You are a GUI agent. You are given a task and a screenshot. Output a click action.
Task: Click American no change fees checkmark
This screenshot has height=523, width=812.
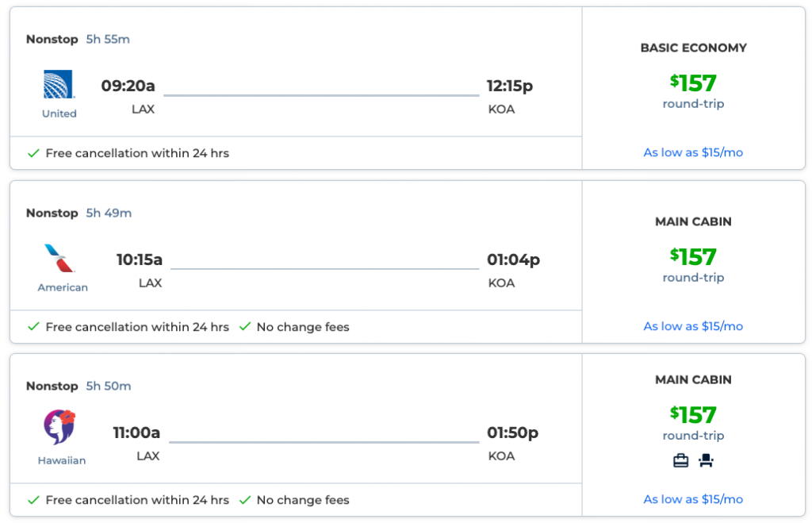245,327
